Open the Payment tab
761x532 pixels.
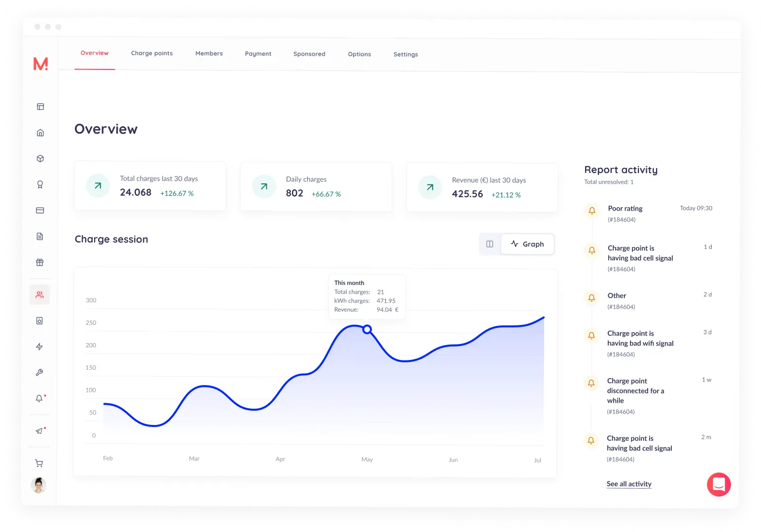pyautogui.click(x=258, y=54)
